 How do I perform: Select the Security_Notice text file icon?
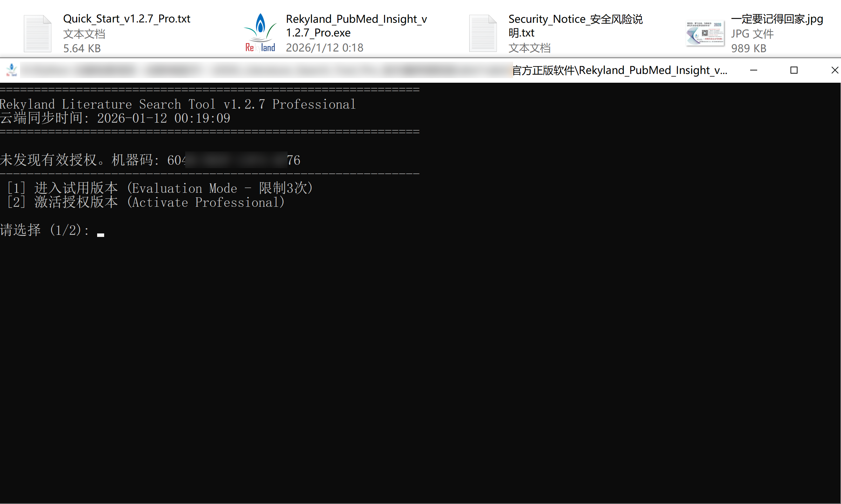(483, 34)
